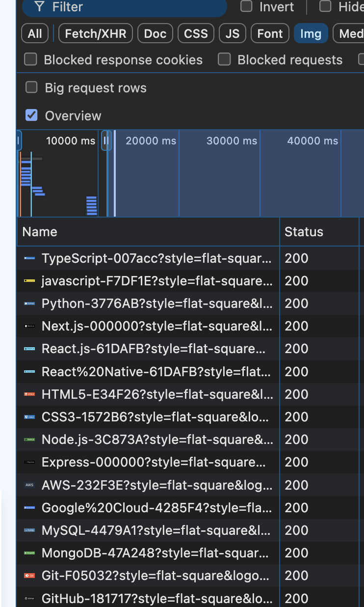Filter requests by Doc type
Screen dimensions: 364x607
coord(155,33)
